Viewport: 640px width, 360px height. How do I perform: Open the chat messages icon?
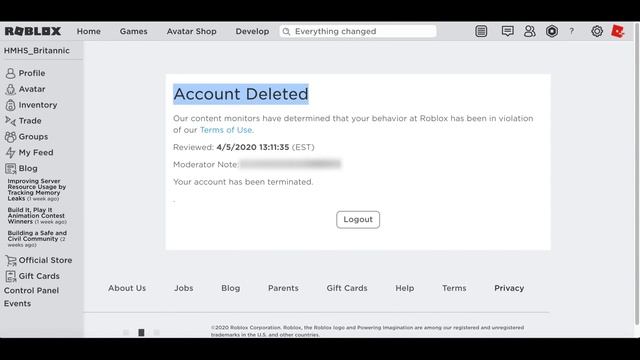coord(507,31)
